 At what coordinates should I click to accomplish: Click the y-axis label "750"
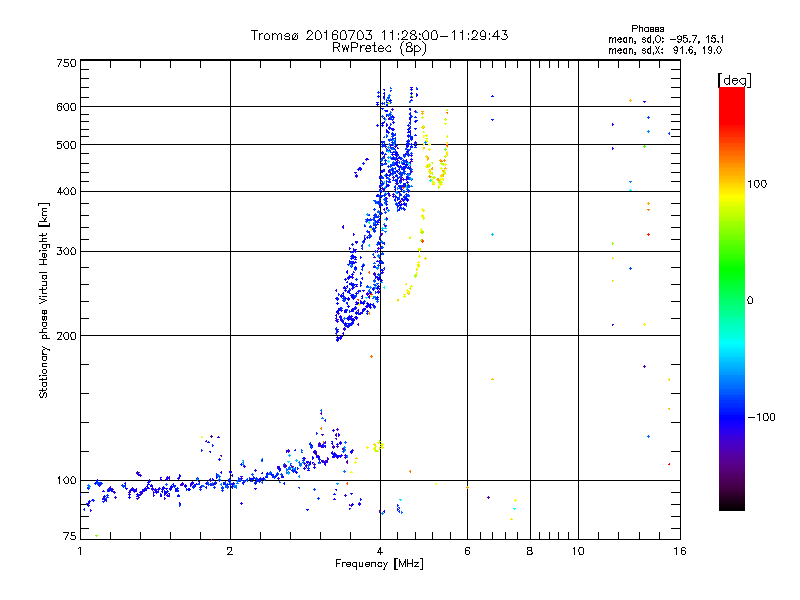pos(66,63)
